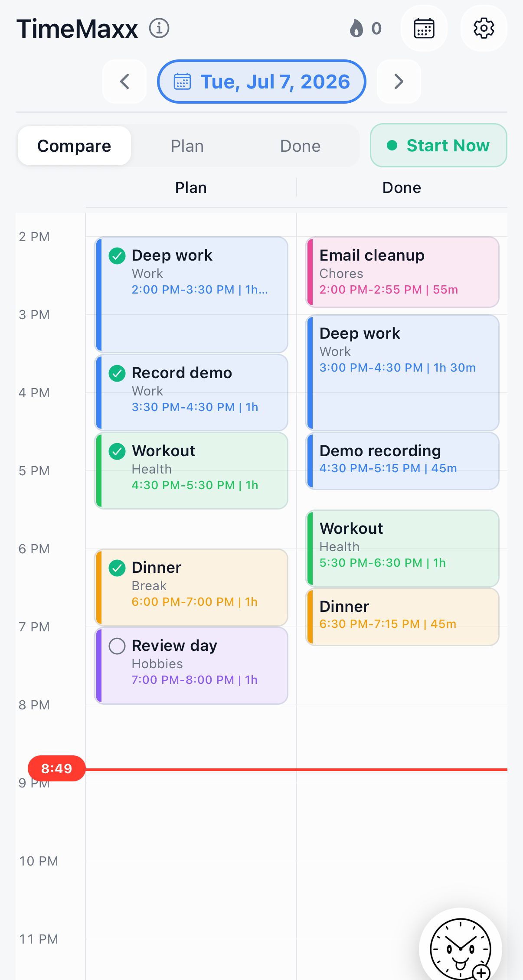Uncheck the planned Dinner task
Screen dimensions: 523x980
117,568
